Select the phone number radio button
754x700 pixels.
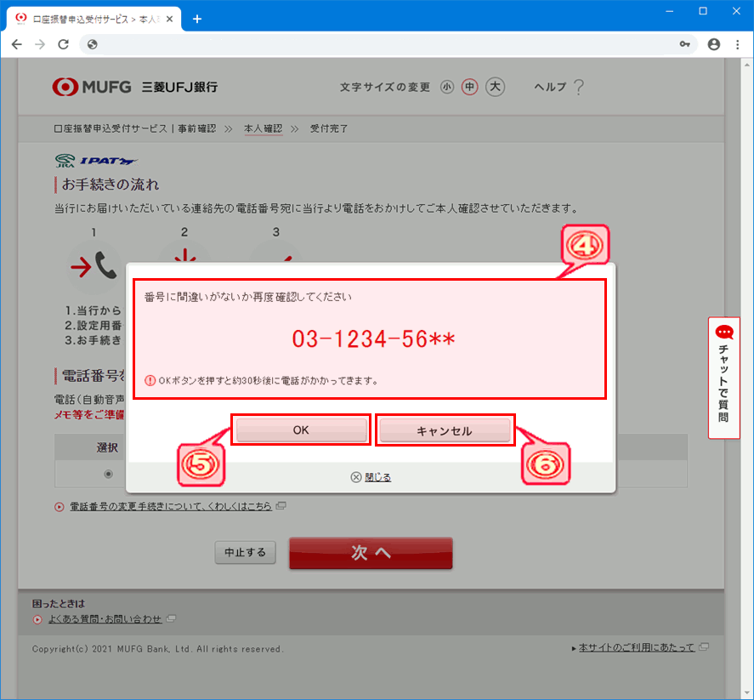[x=108, y=474]
